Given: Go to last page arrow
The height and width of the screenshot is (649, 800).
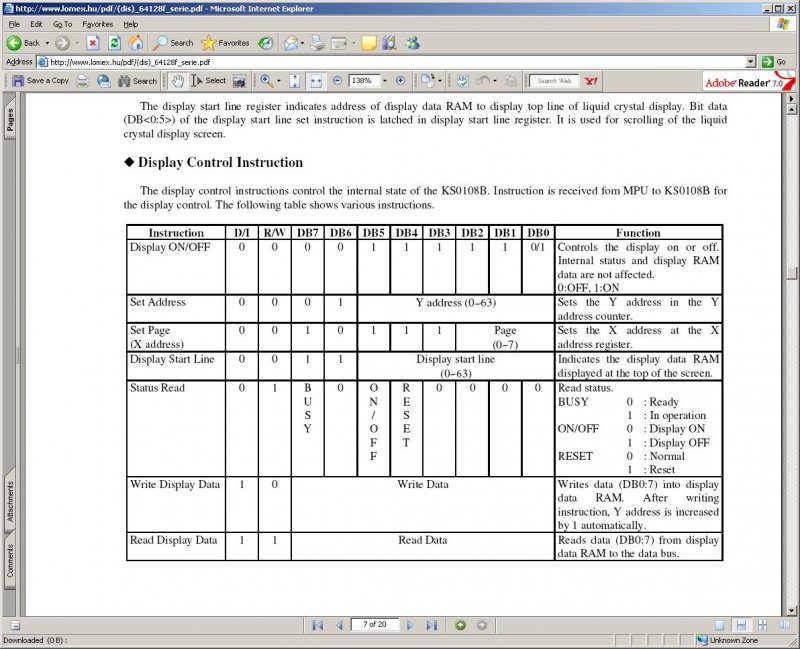Looking at the screenshot, I should pyautogui.click(x=432, y=625).
